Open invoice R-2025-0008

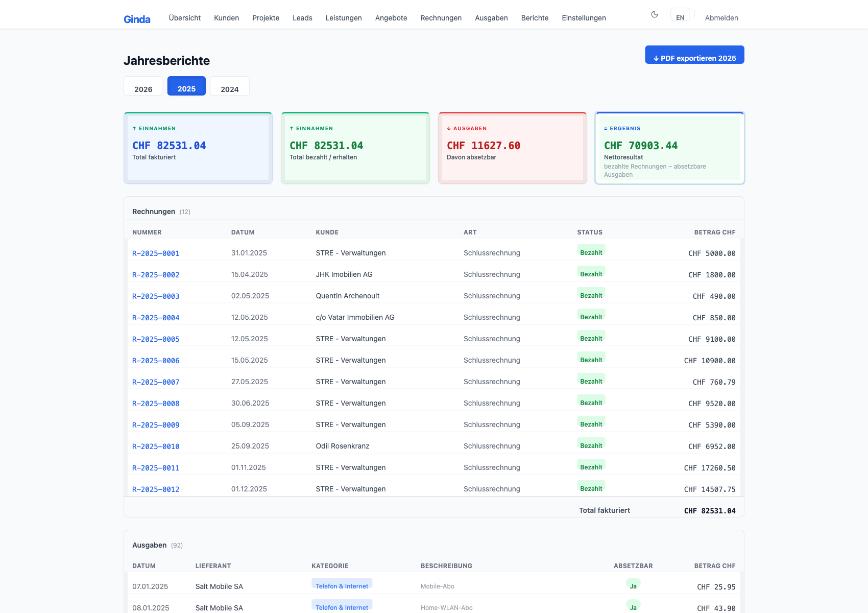pyautogui.click(x=156, y=404)
